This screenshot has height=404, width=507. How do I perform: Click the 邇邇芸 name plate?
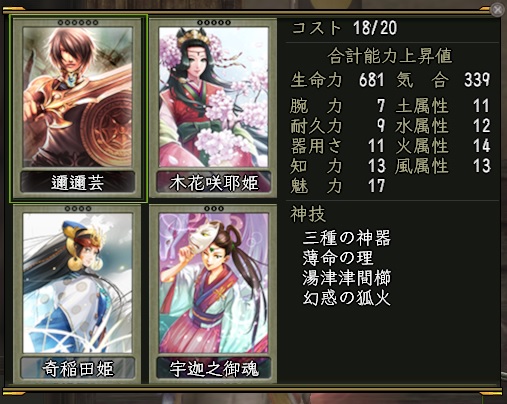coord(78,182)
